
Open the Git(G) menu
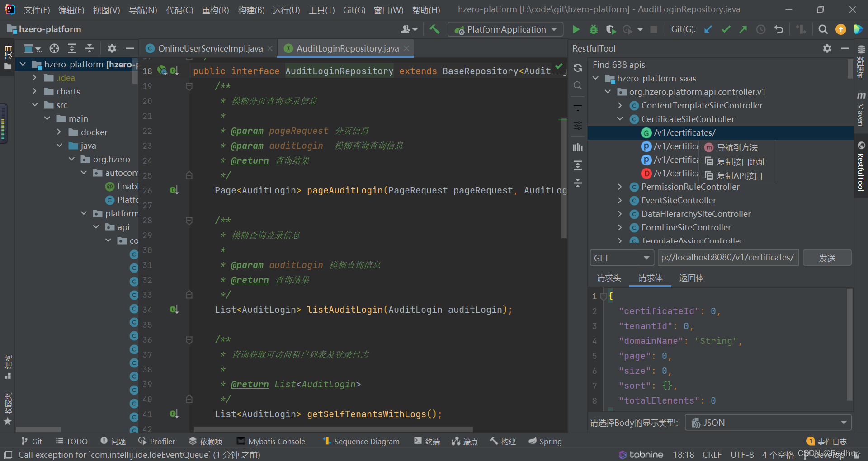(x=354, y=10)
